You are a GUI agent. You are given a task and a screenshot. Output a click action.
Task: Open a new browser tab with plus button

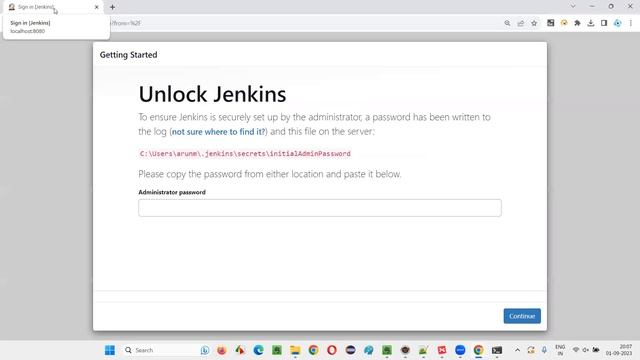tap(112, 7)
